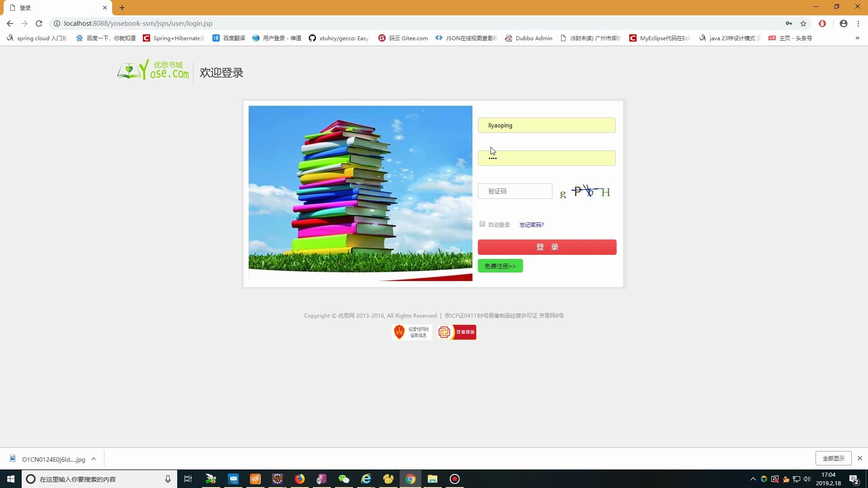Image resolution: width=868 pixels, height=488 pixels.
Task: Open Firefox from the taskbar
Action: [300, 479]
